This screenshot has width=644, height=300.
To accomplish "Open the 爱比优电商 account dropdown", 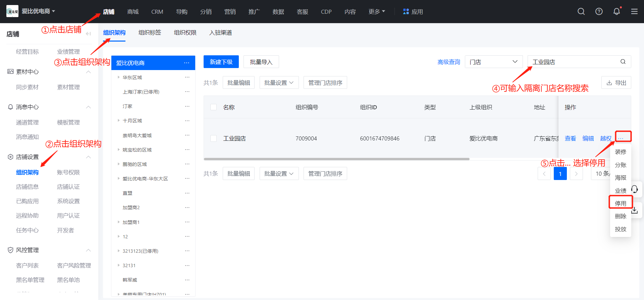I will (39, 11).
